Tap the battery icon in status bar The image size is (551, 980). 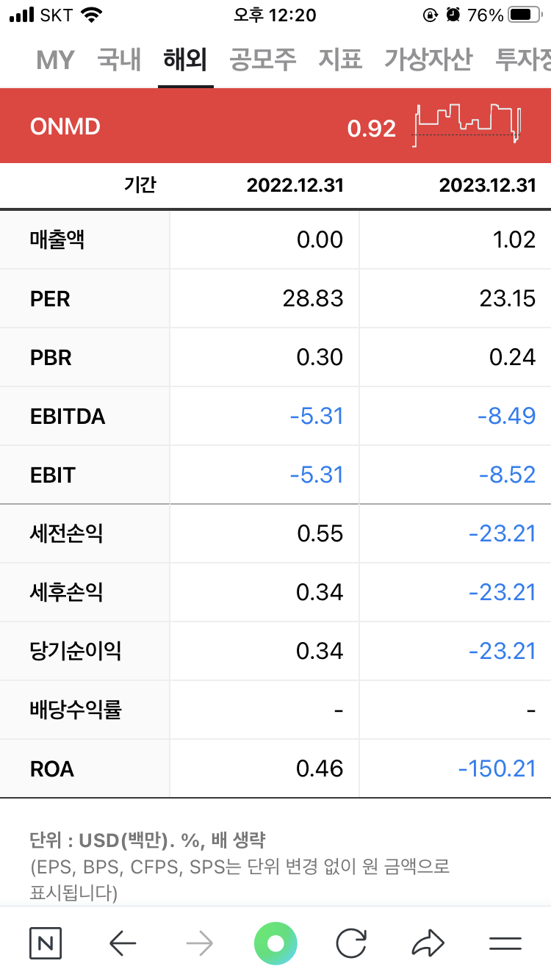pyautogui.click(x=523, y=15)
